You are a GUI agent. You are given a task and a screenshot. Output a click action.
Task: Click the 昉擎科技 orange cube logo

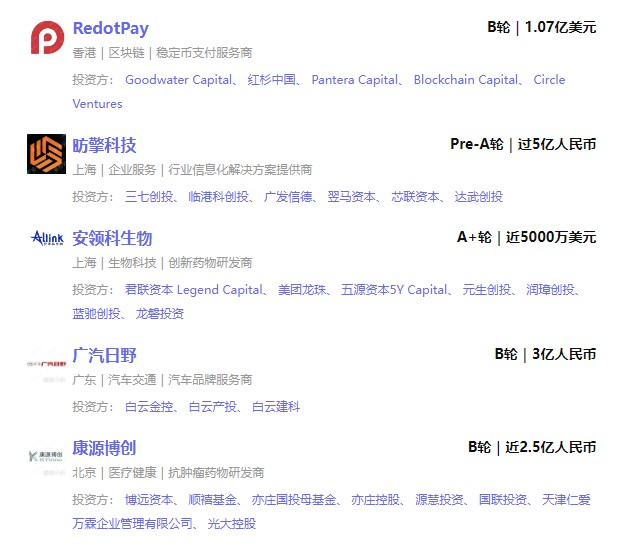click(x=46, y=154)
